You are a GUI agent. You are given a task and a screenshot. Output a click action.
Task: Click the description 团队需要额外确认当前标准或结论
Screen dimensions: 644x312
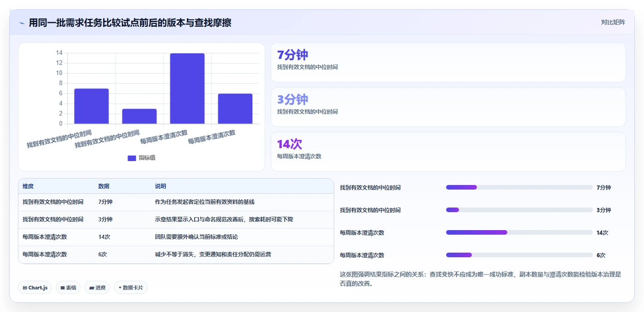click(x=197, y=237)
